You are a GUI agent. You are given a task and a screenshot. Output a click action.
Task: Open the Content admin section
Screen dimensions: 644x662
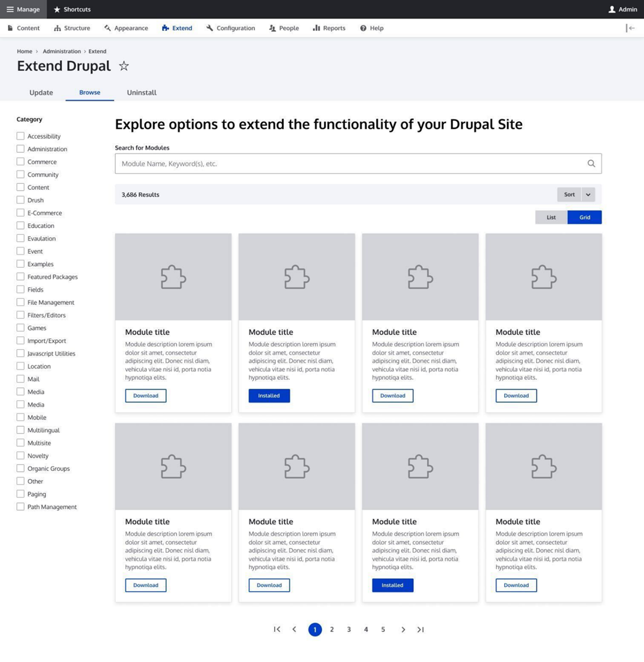point(23,28)
